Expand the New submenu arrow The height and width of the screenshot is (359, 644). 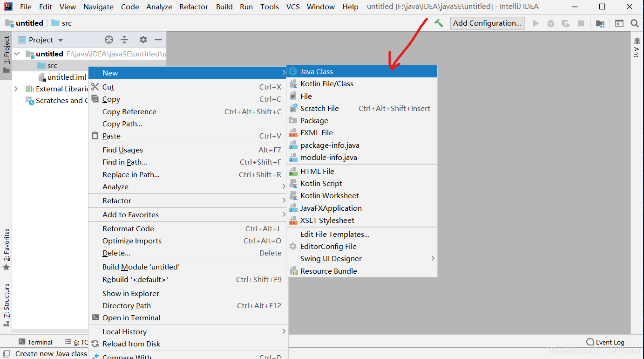point(284,73)
